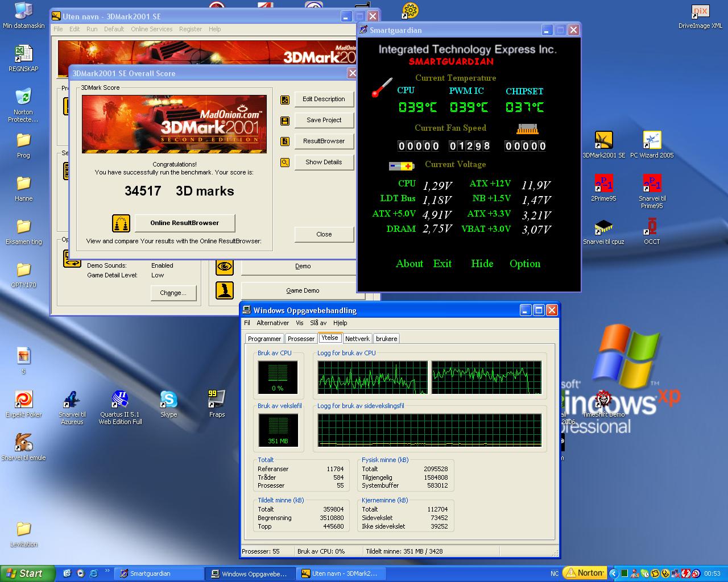Click Internet Explorer quick launch icon
Image resolution: width=728 pixels, height=582 pixels.
pos(93,573)
